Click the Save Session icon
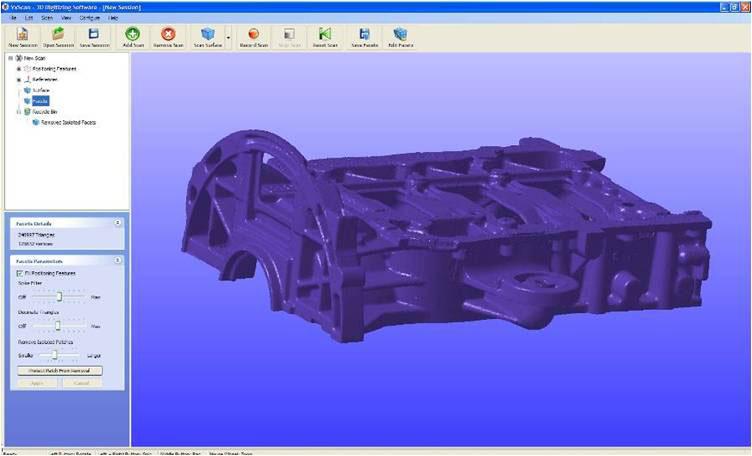 click(94, 35)
